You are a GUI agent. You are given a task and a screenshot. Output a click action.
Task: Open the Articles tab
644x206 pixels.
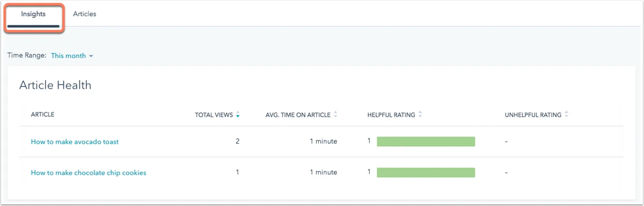(x=85, y=15)
